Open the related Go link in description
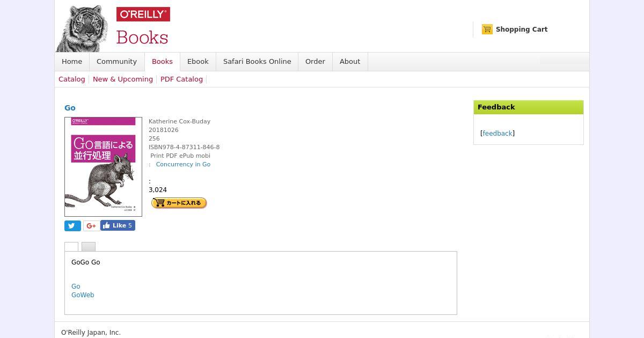Viewport: 644px width, 338px height. 76,286
